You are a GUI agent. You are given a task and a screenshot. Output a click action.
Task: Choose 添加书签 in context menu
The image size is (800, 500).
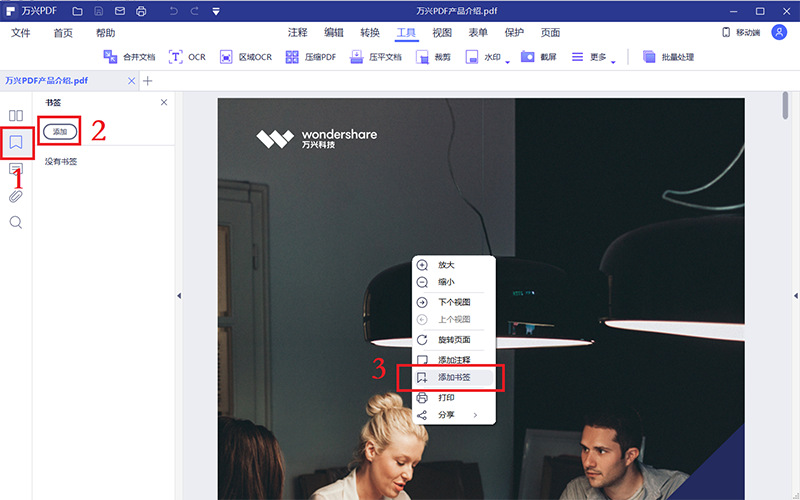point(453,378)
